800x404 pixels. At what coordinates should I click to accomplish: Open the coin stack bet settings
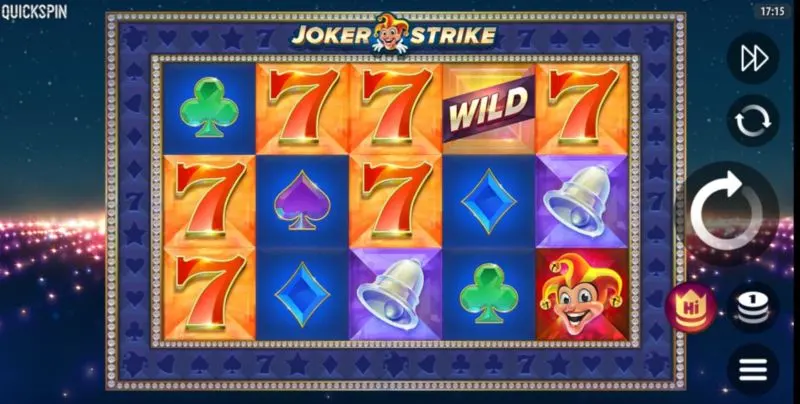tap(753, 308)
